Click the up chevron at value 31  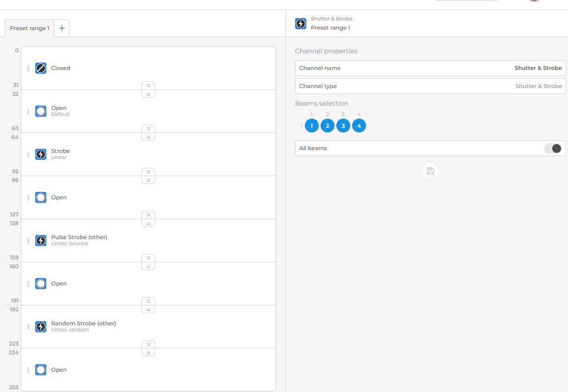[148, 86]
